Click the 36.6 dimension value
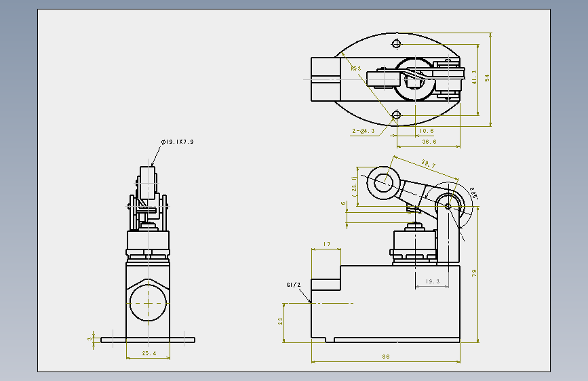The height and width of the screenshot is (381, 588). coord(429,142)
